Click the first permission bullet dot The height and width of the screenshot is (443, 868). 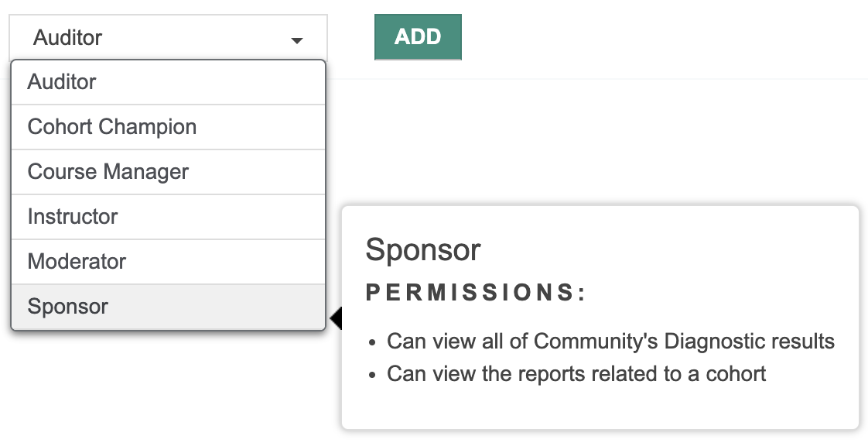tap(373, 342)
